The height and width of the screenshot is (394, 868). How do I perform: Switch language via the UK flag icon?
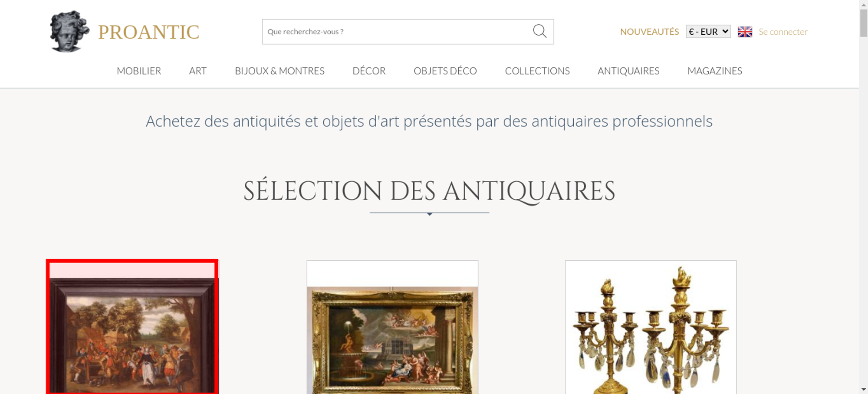pos(745,32)
